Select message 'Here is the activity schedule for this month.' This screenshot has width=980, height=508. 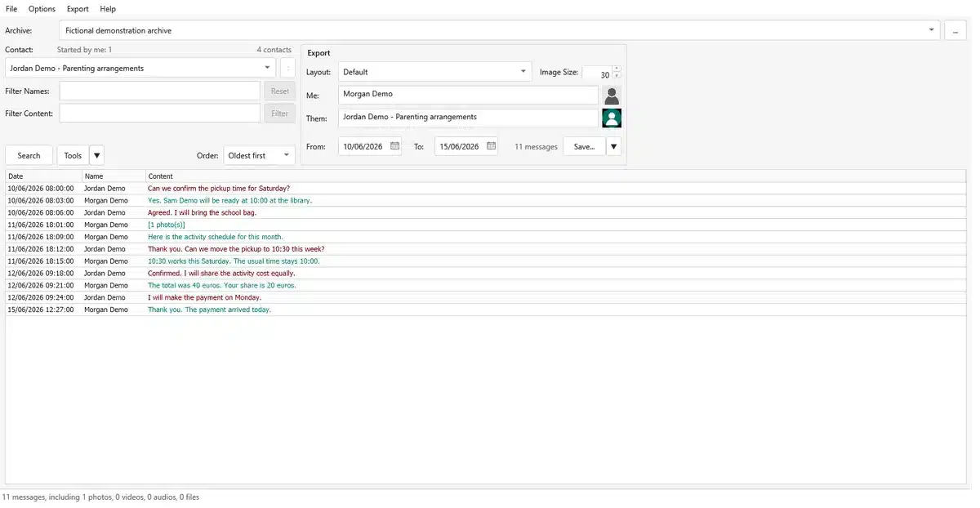[485, 237]
